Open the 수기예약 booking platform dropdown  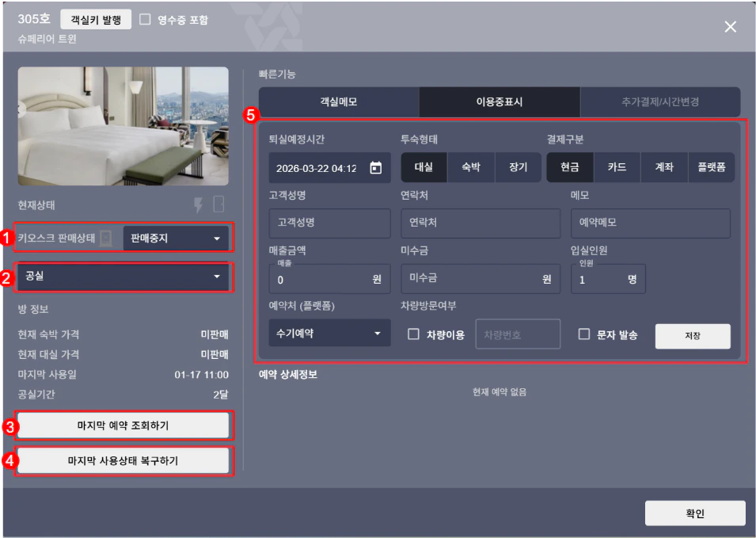click(330, 333)
